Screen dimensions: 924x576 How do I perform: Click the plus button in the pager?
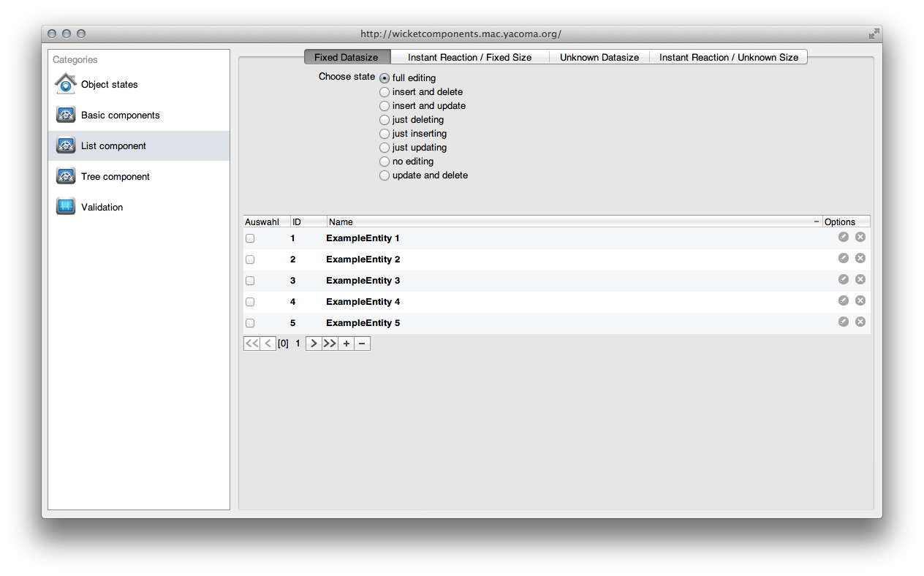tap(346, 343)
